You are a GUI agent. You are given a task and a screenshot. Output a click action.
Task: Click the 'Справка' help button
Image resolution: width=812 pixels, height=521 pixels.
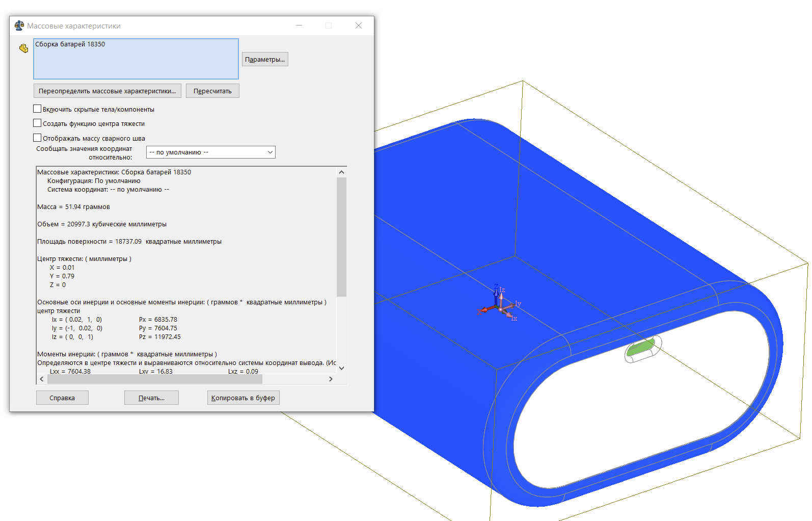[62, 398]
